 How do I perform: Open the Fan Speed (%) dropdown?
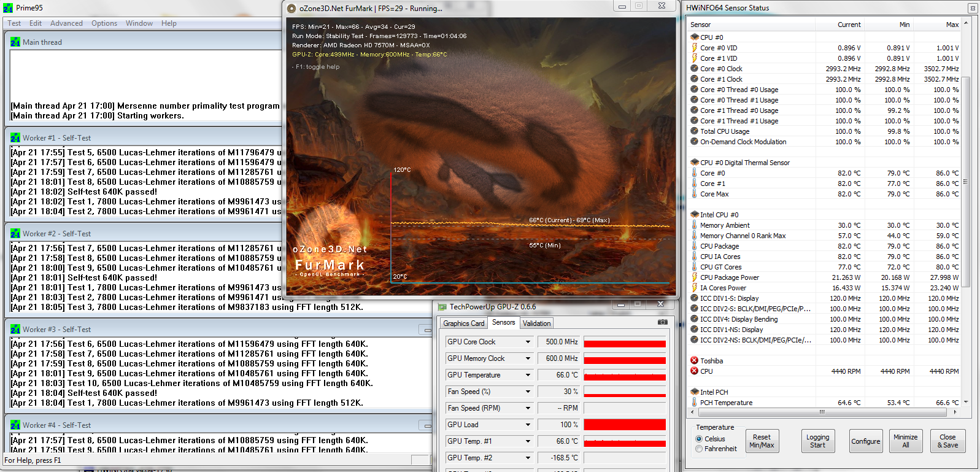[x=528, y=392]
